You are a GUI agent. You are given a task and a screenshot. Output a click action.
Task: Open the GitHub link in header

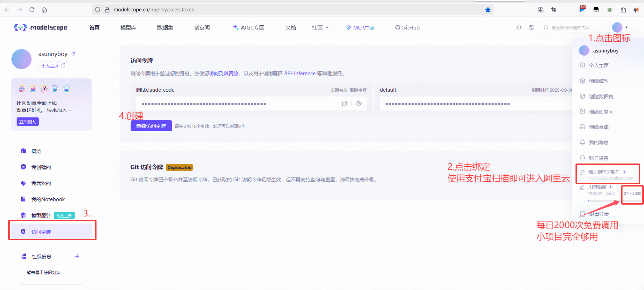pyautogui.click(x=407, y=28)
